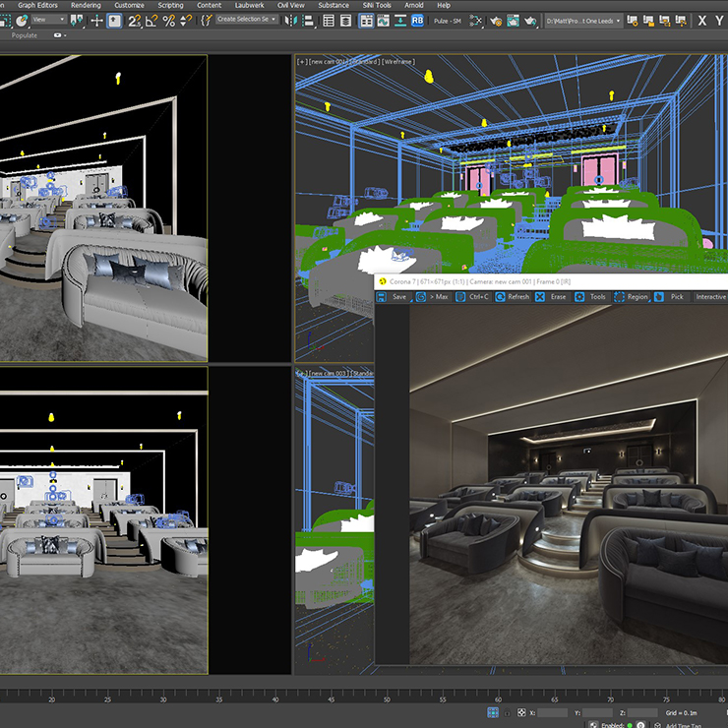The height and width of the screenshot is (728, 728).
Task: Click the > Max button in Corona
Action: pos(432,297)
